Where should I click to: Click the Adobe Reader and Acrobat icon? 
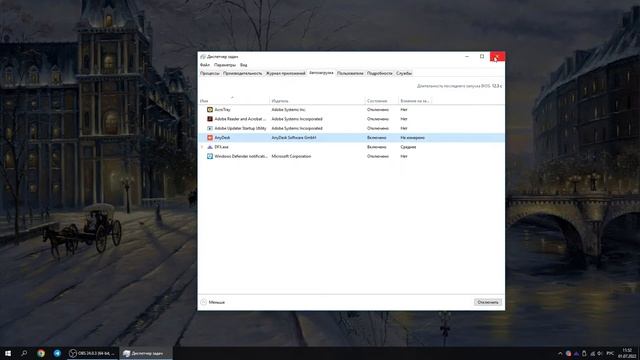210,119
